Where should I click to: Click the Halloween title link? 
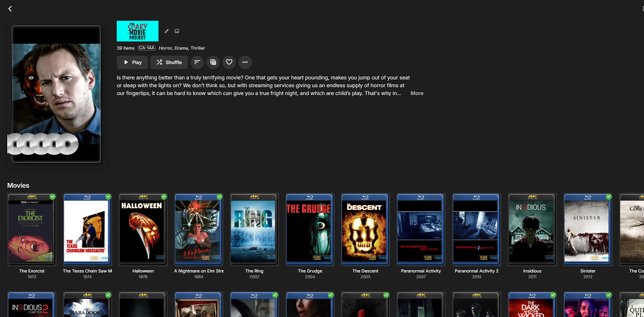pyautogui.click(x=143, y=271)
